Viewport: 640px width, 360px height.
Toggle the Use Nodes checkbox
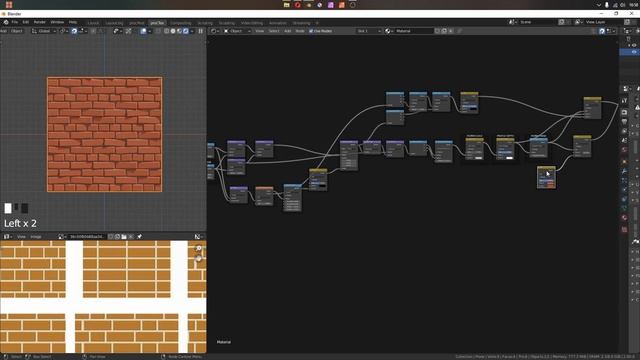click(x=311, y=31)
